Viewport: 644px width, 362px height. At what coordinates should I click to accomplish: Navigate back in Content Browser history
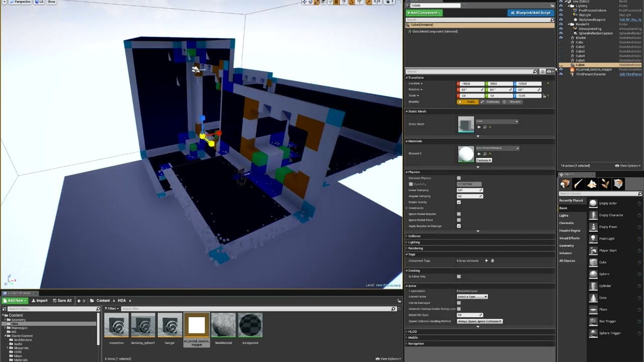point(79,301)
